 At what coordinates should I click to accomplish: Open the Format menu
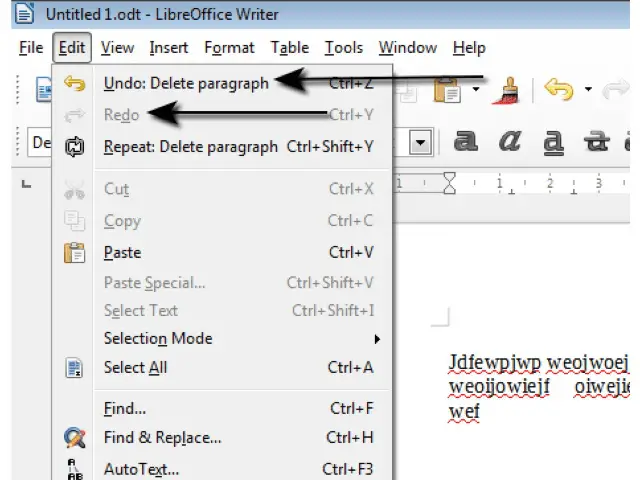pos(229,48)
